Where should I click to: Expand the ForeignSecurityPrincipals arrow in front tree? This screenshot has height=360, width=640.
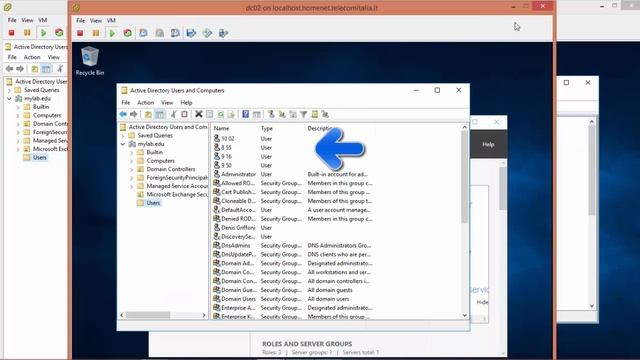coord(132,178)
